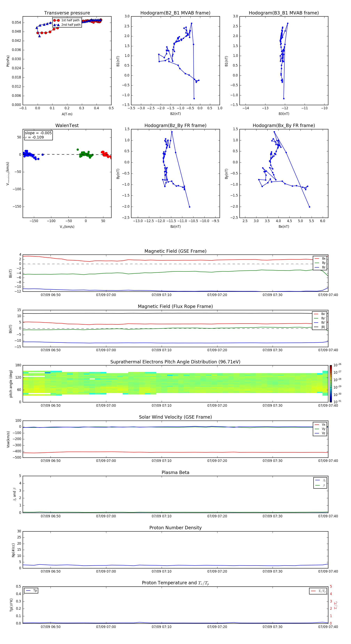The width and height of the screenshot is (351, 644).
Task: Select the "B2(nT)" x-axis label
Action: point(175,114)
